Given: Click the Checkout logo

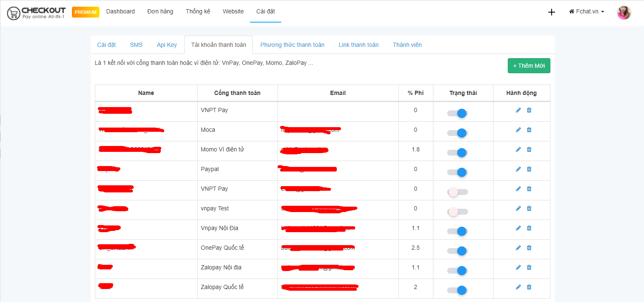Looking at the screenshot, I should click(36, 13).
